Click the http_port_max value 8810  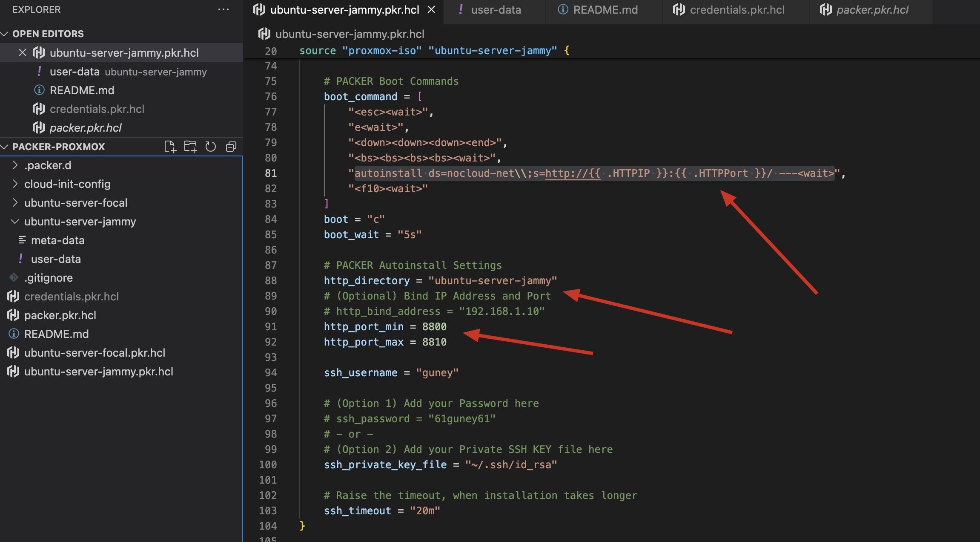coord(434,342)
